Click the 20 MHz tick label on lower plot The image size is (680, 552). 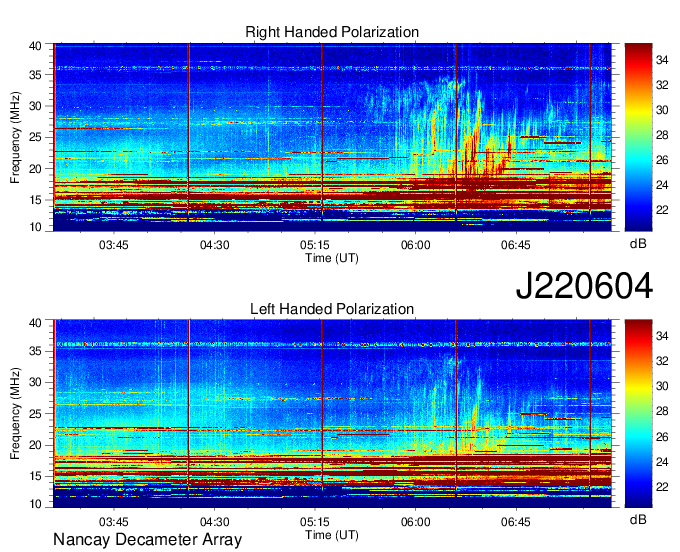click(x=35, y=445)
